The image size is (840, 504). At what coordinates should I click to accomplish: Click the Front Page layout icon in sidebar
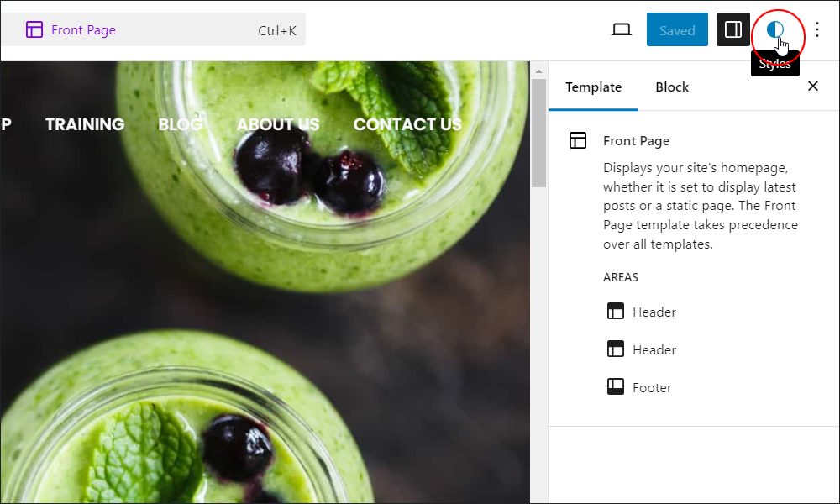(x=578, y=140)
